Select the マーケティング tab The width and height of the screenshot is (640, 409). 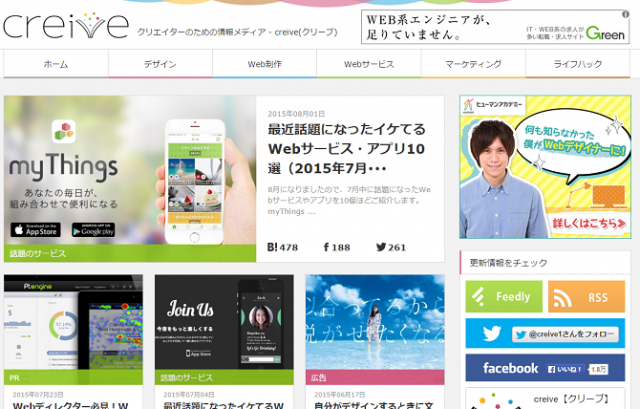coord(473,64)
